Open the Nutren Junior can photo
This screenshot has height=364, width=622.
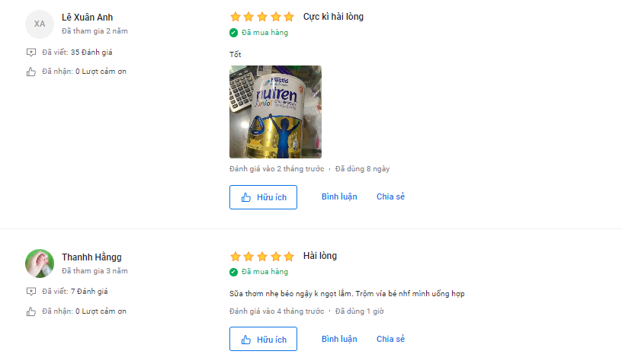[x=275, y=112]
